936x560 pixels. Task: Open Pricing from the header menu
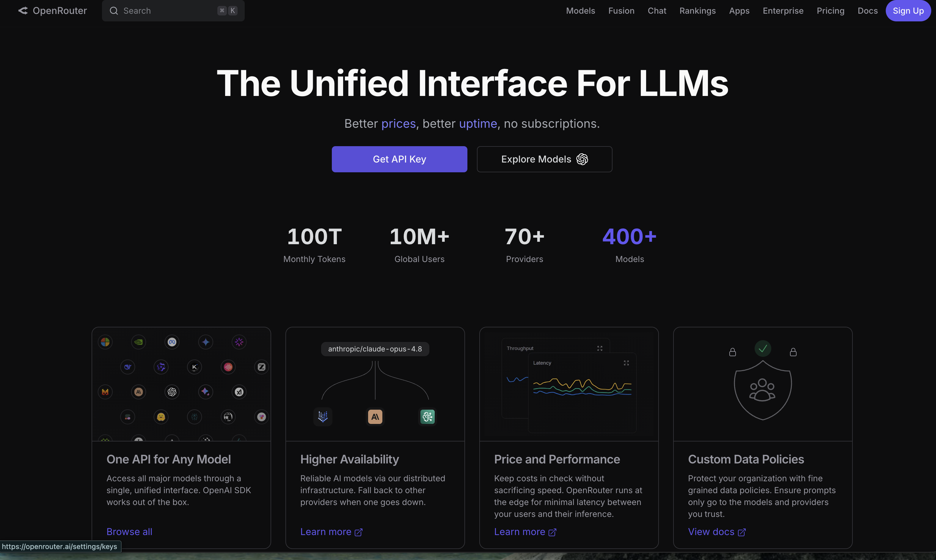coord(830,11)
